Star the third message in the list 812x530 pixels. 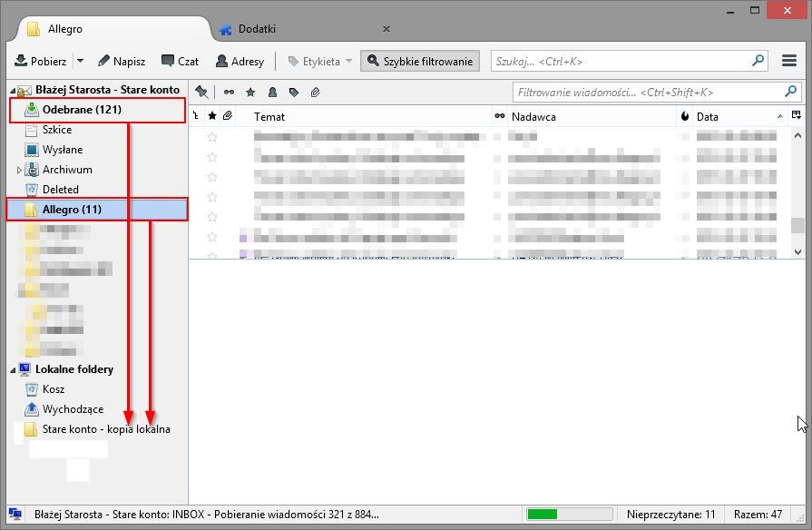(x=211, y=177)
